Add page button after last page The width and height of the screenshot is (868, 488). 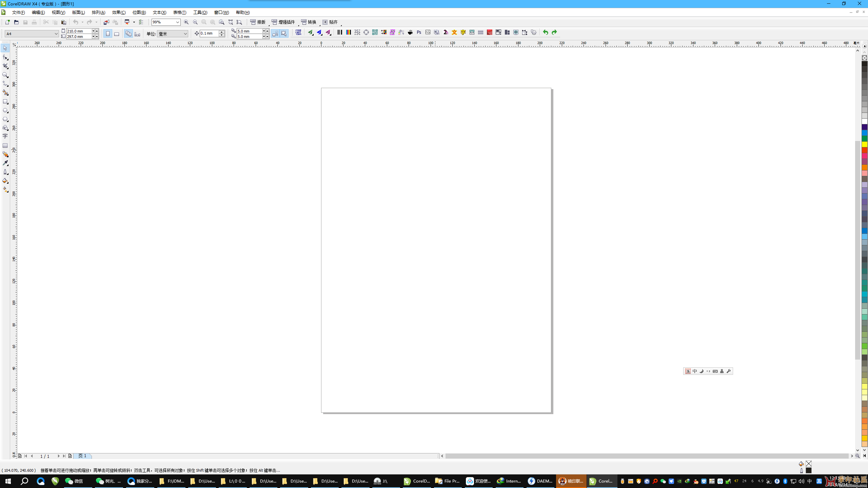point(70,456)
